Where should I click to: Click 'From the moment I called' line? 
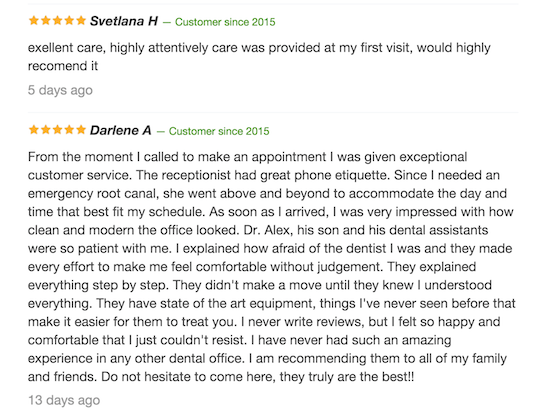point(247,157)
